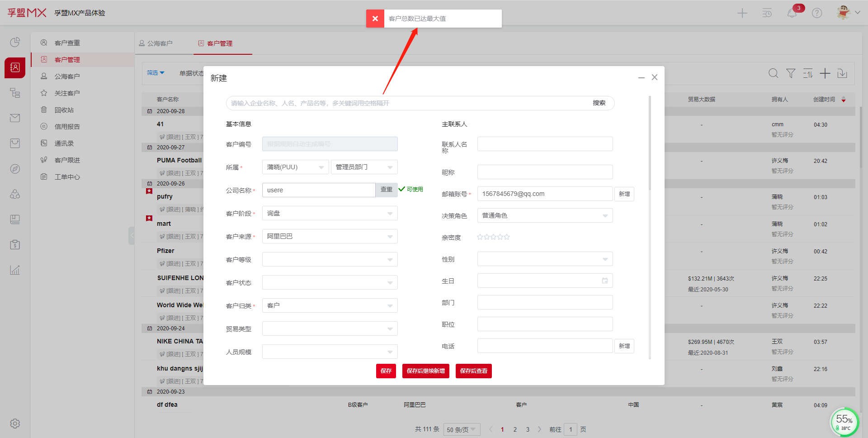This screenshot has height=438, width=868.
Task: Open the mail icon in left sidebar
Action: [15, 118]
